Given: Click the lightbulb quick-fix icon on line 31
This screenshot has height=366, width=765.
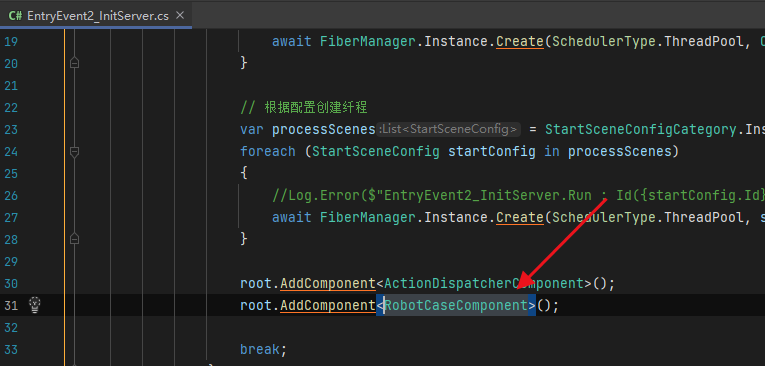Looking at the screenshot, I should (x=34, y=305).
